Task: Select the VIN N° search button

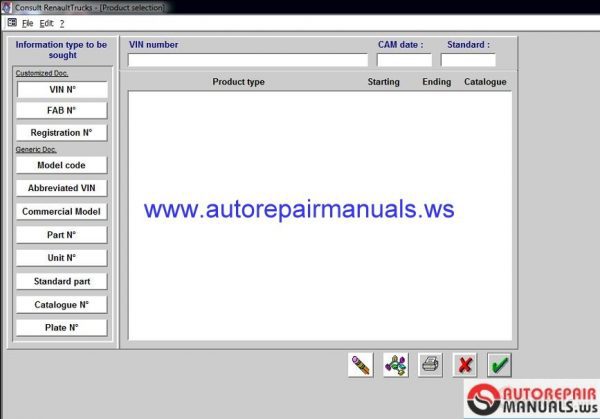Action: click(62, 90)
